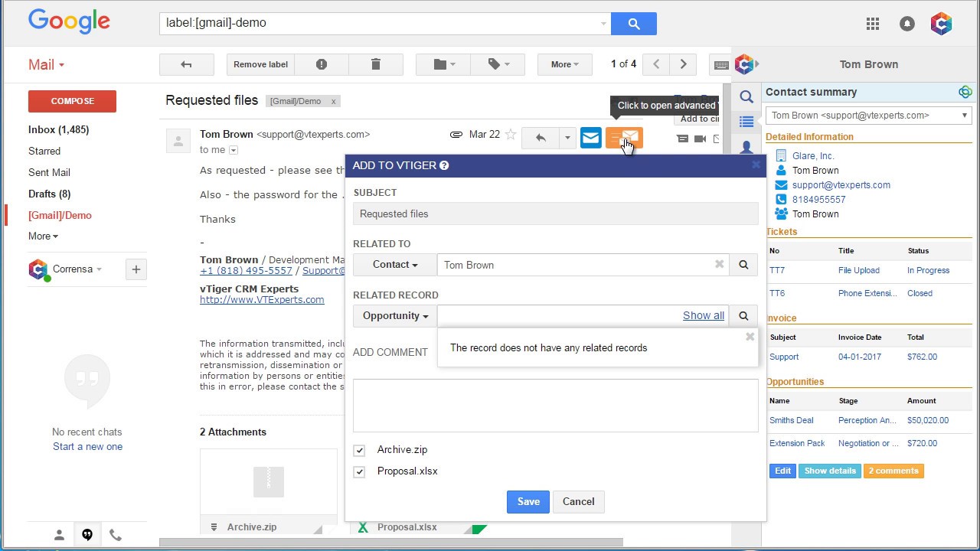Click the Remove label button
The height and width of the screenshot is (551, 980).
260,64
